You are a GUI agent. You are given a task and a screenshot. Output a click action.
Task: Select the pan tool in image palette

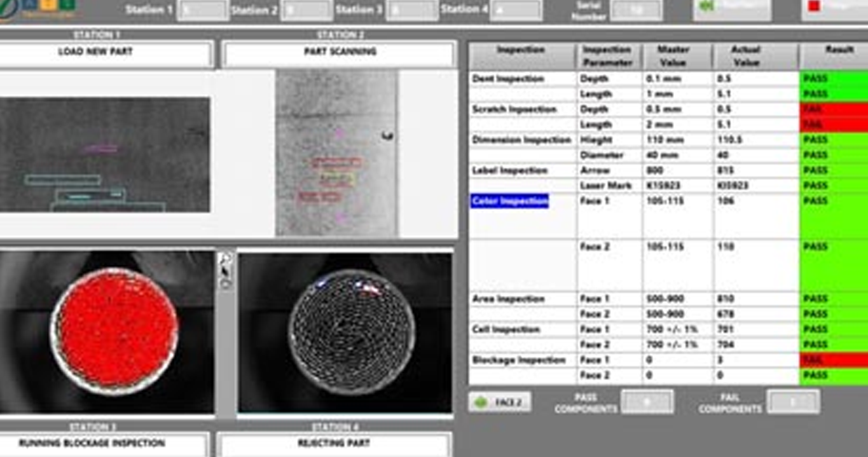coord(225,283)
